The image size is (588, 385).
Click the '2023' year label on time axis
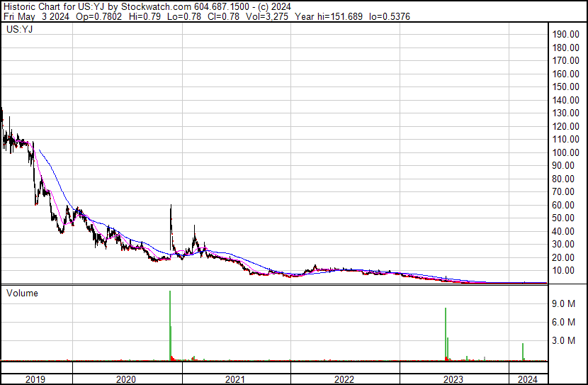point(453,379)
